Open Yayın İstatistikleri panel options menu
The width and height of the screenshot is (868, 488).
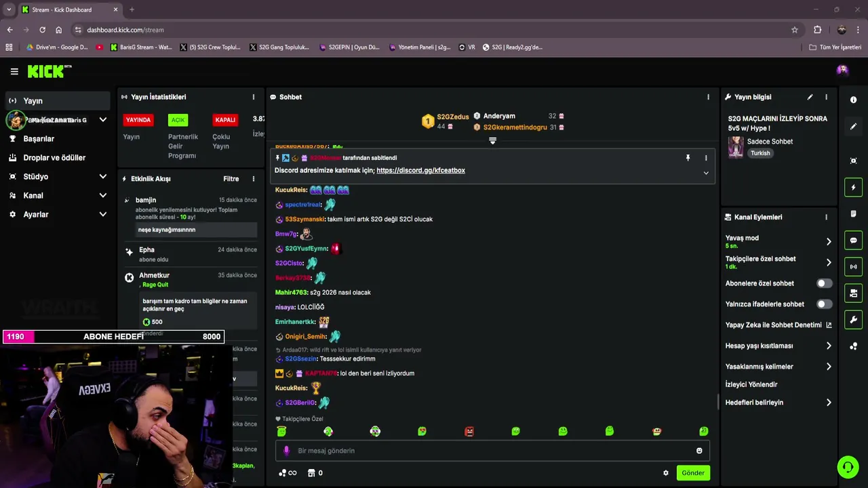tap(254, 97)
